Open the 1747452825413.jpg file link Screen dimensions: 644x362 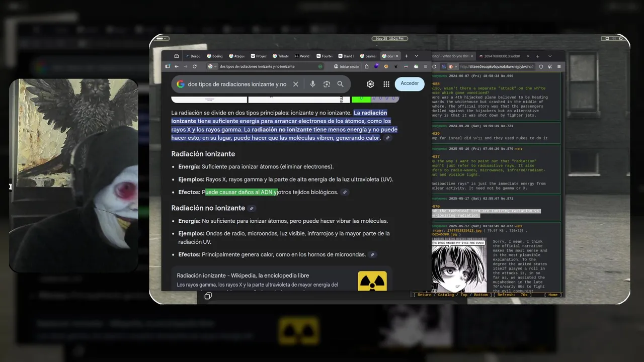464,230
